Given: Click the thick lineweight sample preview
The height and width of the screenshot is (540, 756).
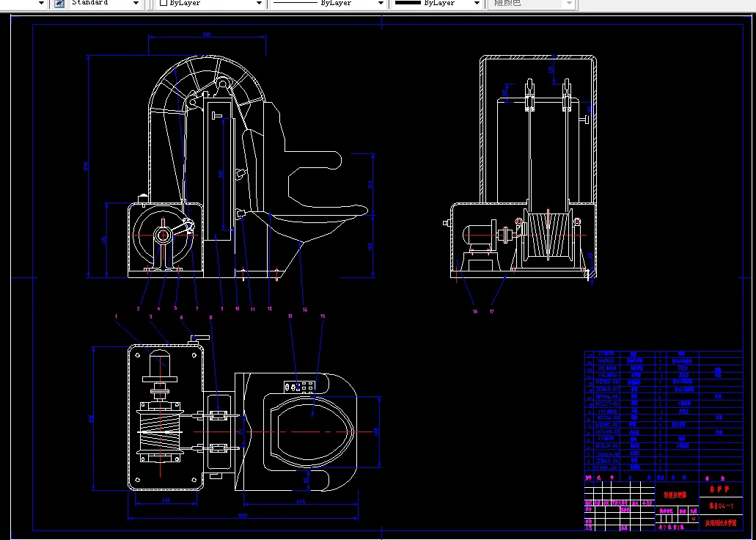Looking at the screenshot, I should (x=408, y=3).
